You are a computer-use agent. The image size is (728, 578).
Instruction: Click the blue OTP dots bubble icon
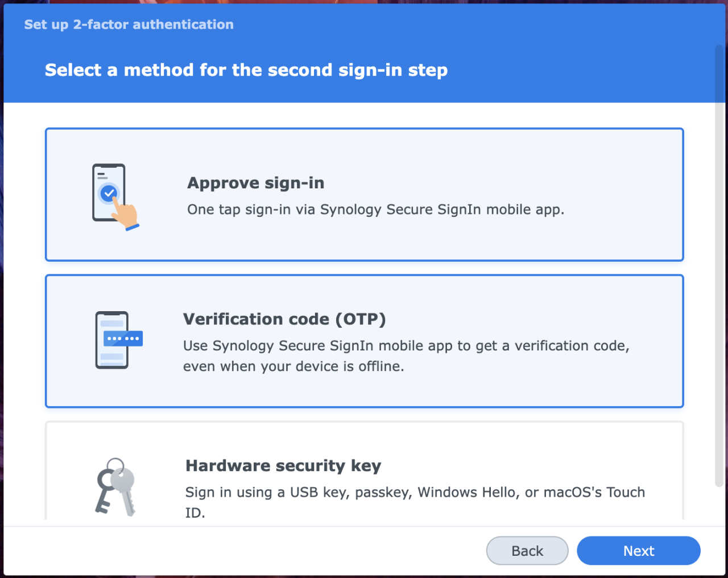click(123, 338)
